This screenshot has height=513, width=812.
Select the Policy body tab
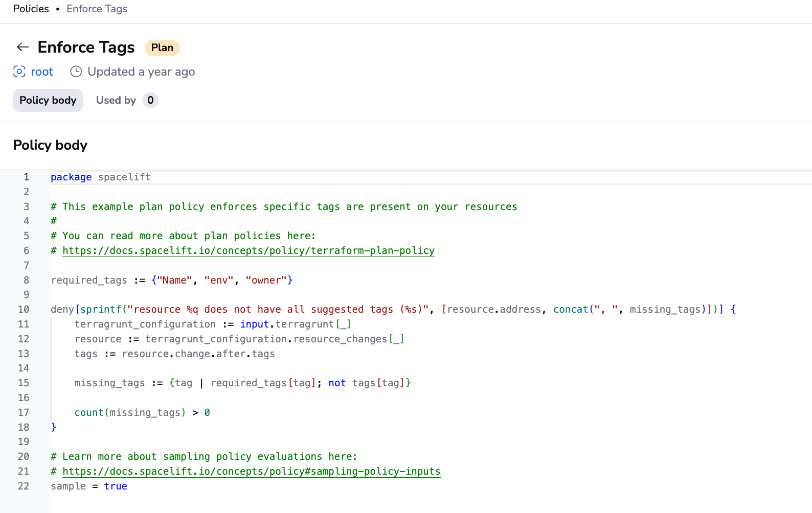click(x=48, y=100)
